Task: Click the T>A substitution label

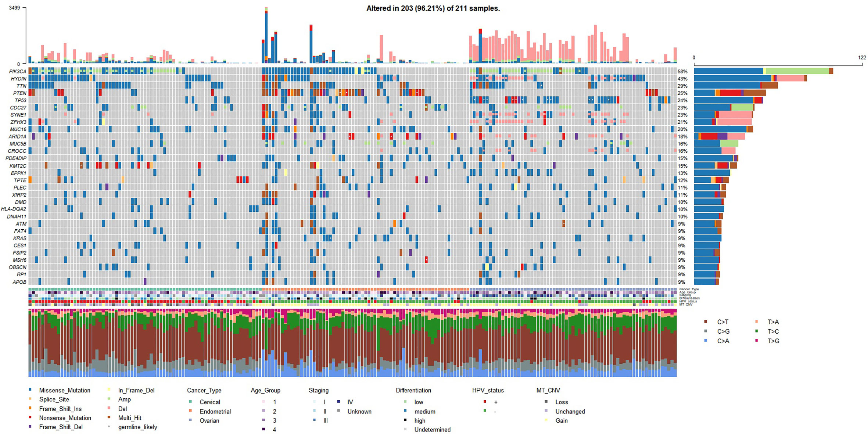Action: 773,322
